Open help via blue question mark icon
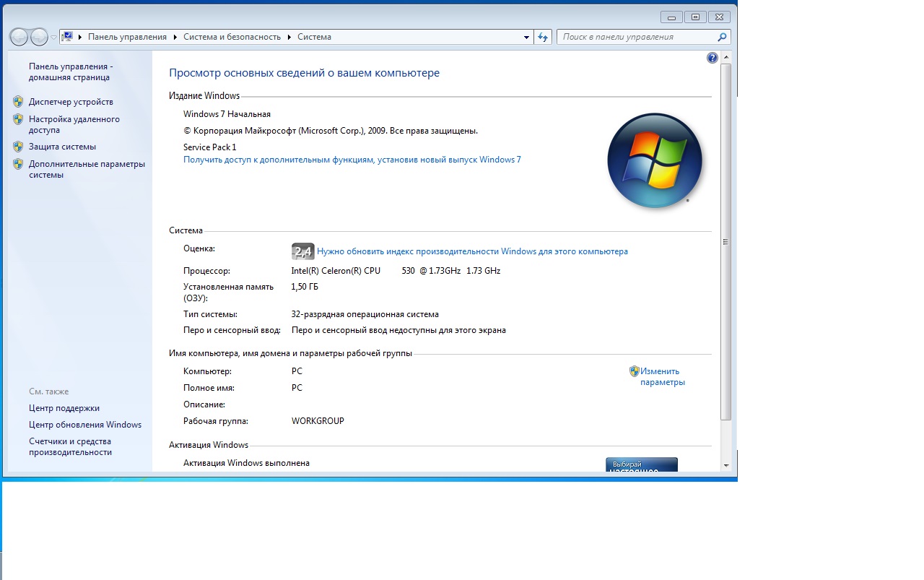 point(712,58)
